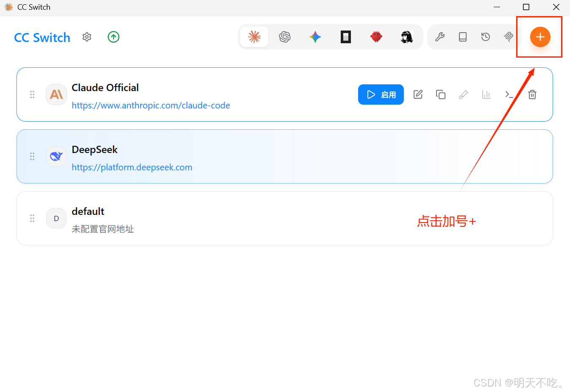Maximize the CC Switch window
Viewport: 570px width, 392px height.
pyautogui.click(x=526, y=7)
